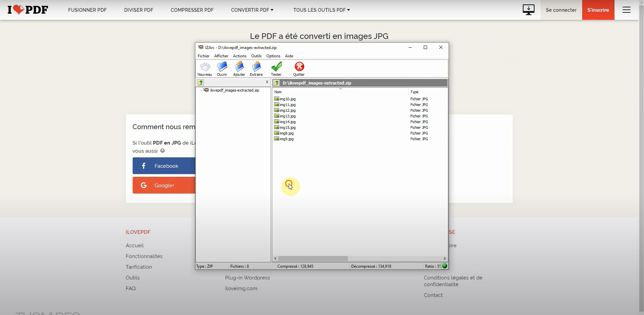644x315 pixels.
Task: Click the scroll right arrow of file list
Action: [x=445, y=258]
